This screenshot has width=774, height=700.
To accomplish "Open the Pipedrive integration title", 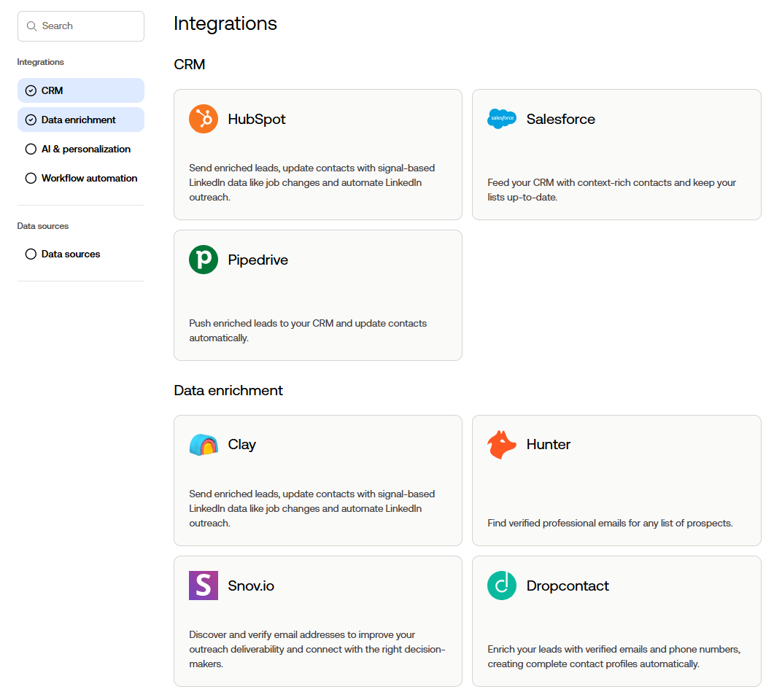I will tap(258, 260).
